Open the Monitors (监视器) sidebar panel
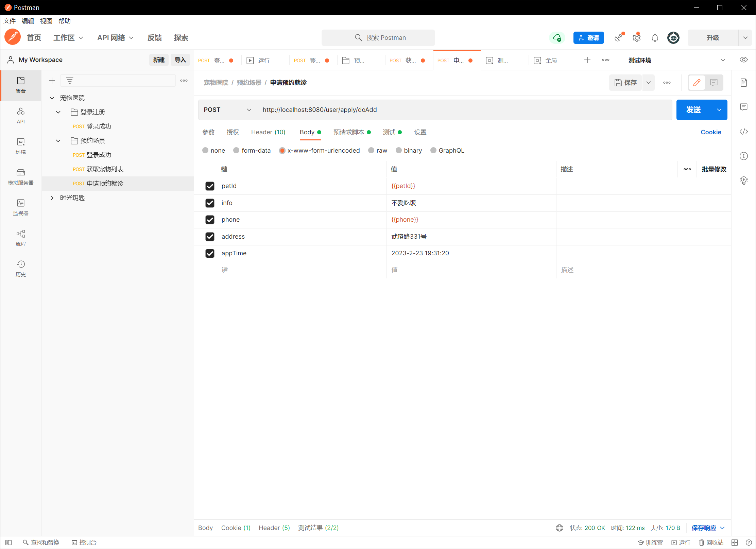756x549 pixels. point(20,207)
